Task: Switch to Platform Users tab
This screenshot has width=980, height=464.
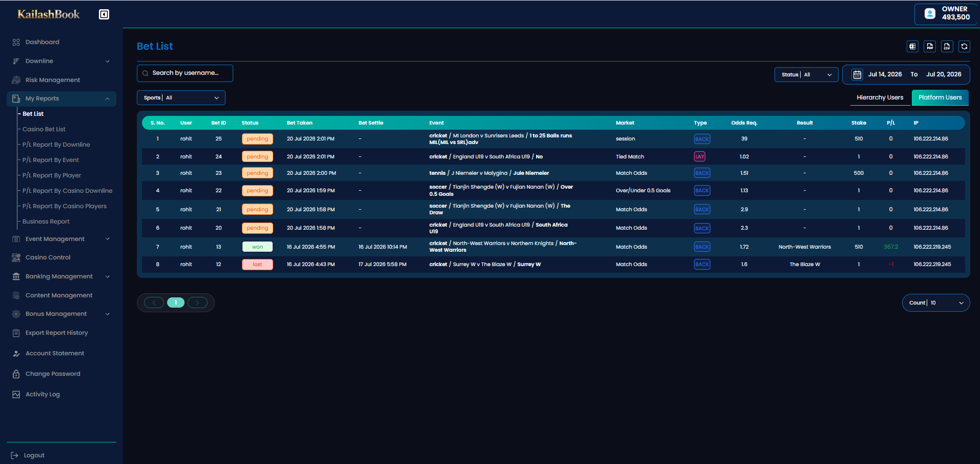Action: [940, 97]
